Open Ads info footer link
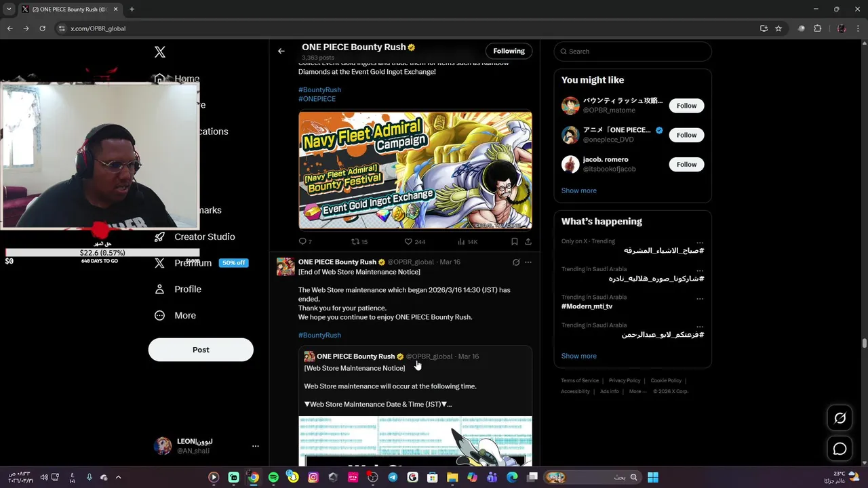 click(609, 391)
